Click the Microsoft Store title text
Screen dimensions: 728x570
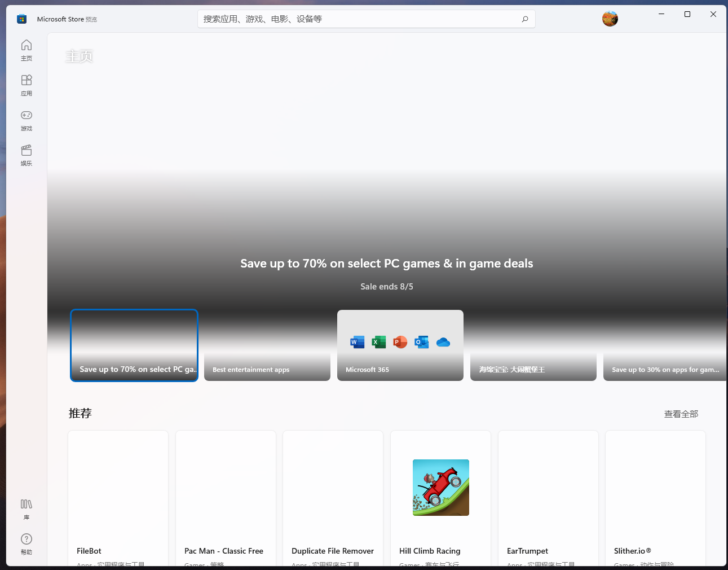click(x=60, y=19)
